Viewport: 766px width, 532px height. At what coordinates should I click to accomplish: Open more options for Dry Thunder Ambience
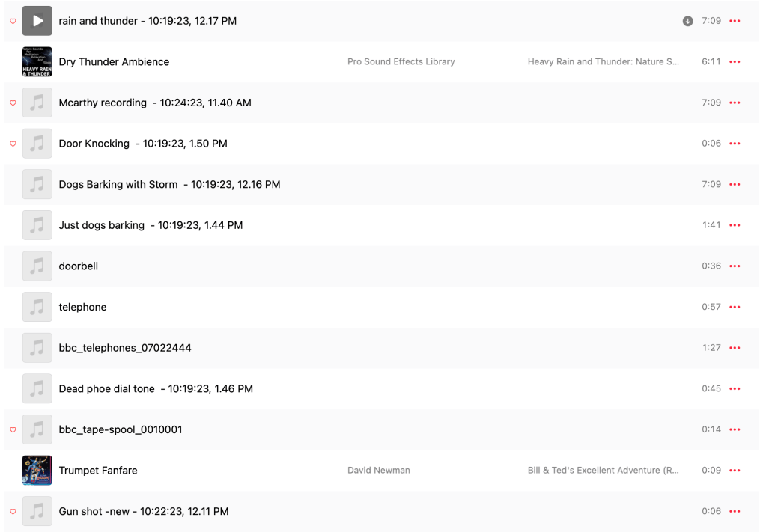coord(735,62)
